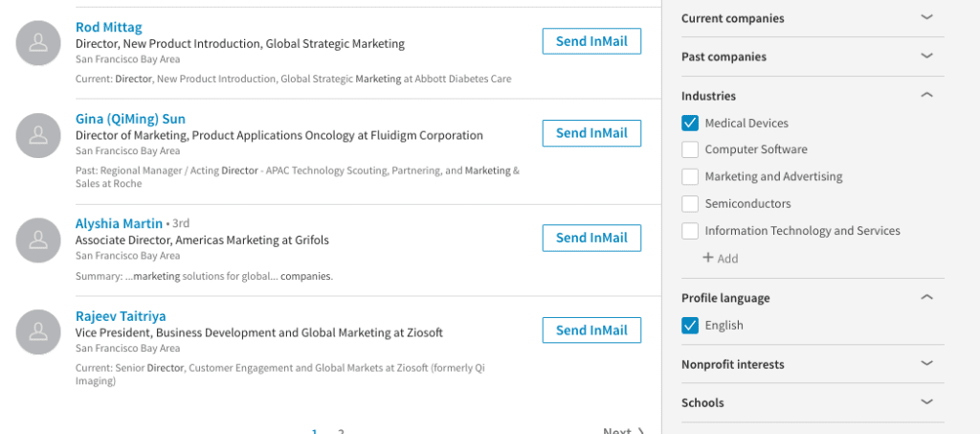The height and width of the screenshot is (434, 980).
Task: Expand the Current companies filter
Action: click(925, 18)
